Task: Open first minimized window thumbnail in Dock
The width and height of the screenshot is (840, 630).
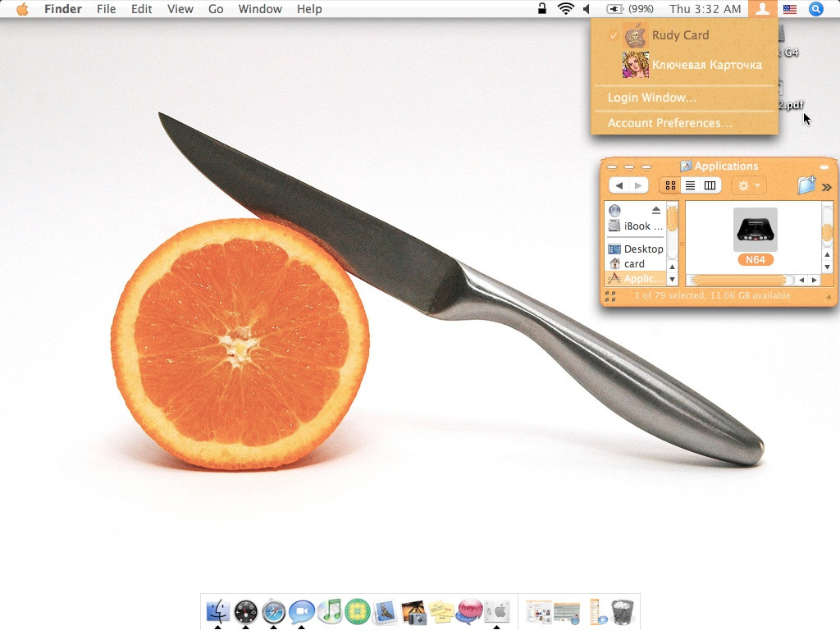Action: click(538, 612)
